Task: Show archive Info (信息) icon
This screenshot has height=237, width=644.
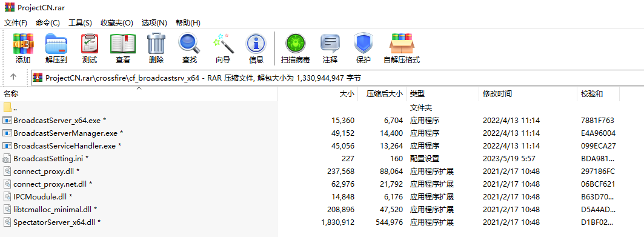Action: click(256, 44)
